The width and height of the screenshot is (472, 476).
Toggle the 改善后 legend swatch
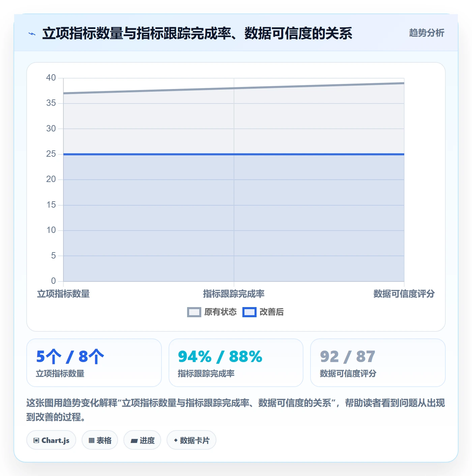coord(249,312)
